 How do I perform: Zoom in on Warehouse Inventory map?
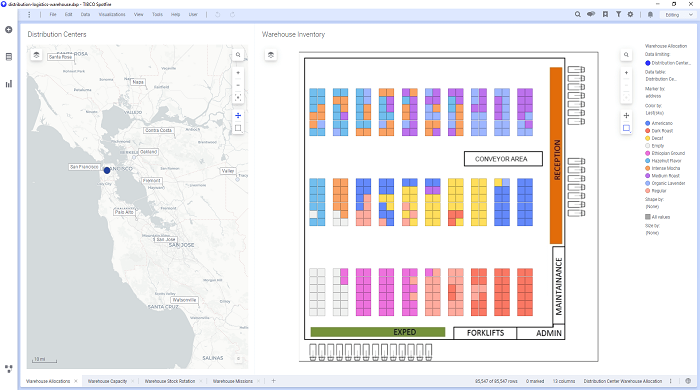[626, 73]
